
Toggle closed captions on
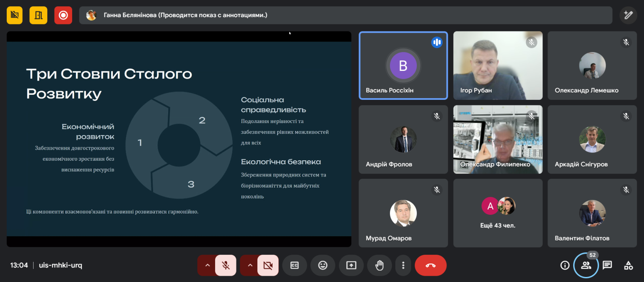pyautogui.click(x=294, y=265)
